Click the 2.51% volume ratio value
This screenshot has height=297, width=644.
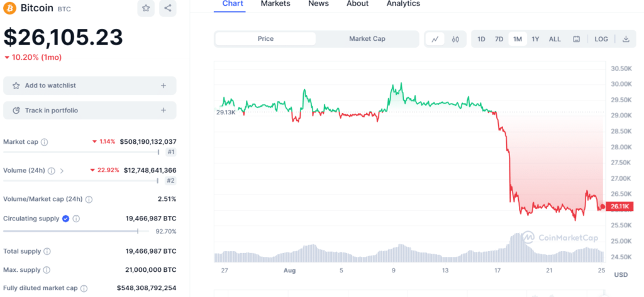(167, 199)
